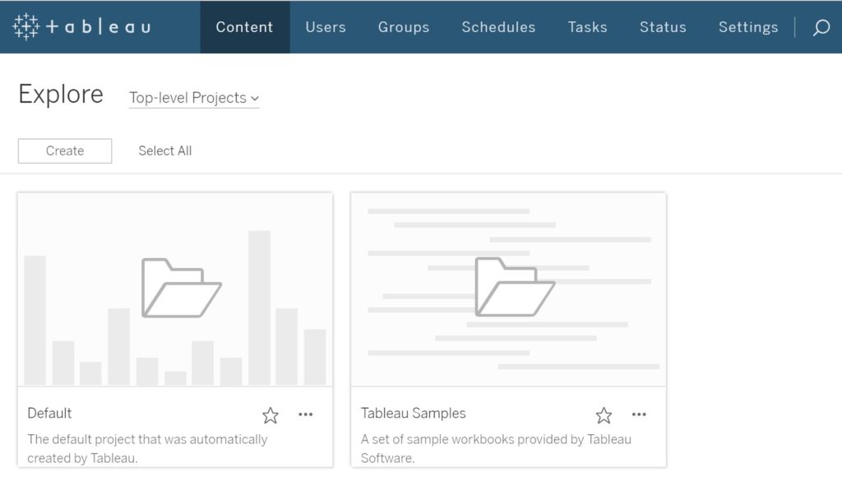Click the Create button

click(65, 150)
